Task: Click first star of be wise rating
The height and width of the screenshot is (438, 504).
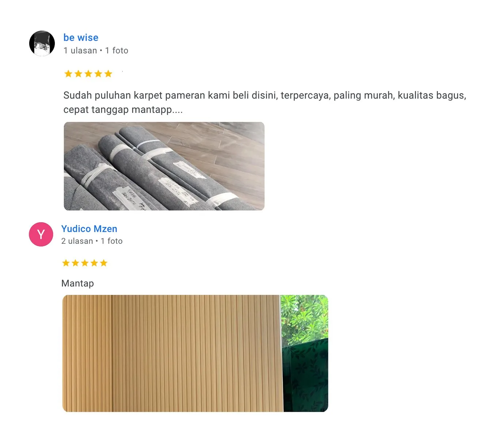Action: (x=68, y=74)
